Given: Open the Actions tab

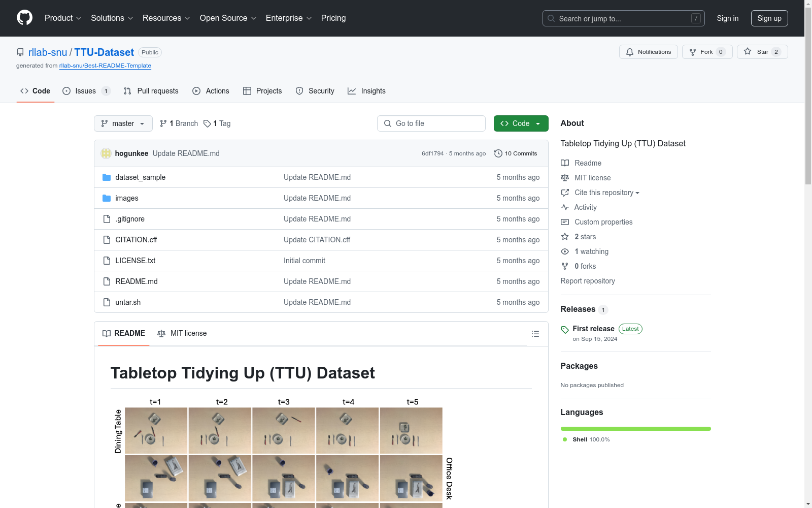Looking at the screenshot, I should [x=211, y=91].
